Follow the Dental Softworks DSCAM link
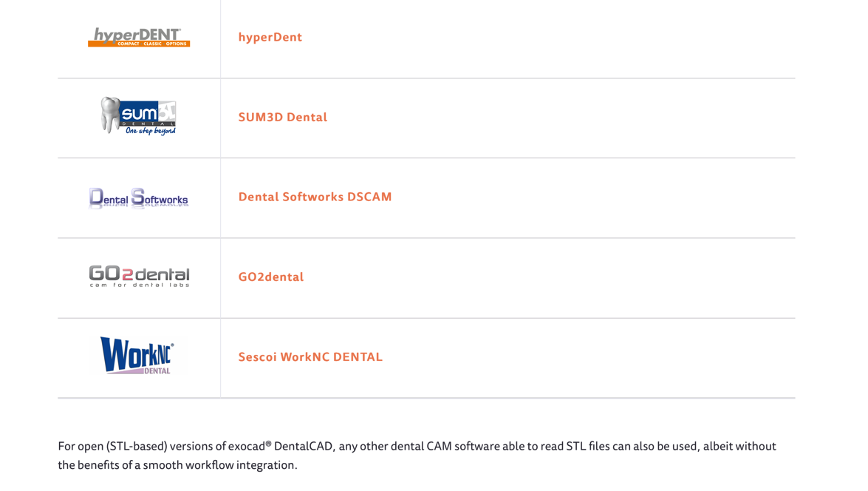 [x=315, y=197]
